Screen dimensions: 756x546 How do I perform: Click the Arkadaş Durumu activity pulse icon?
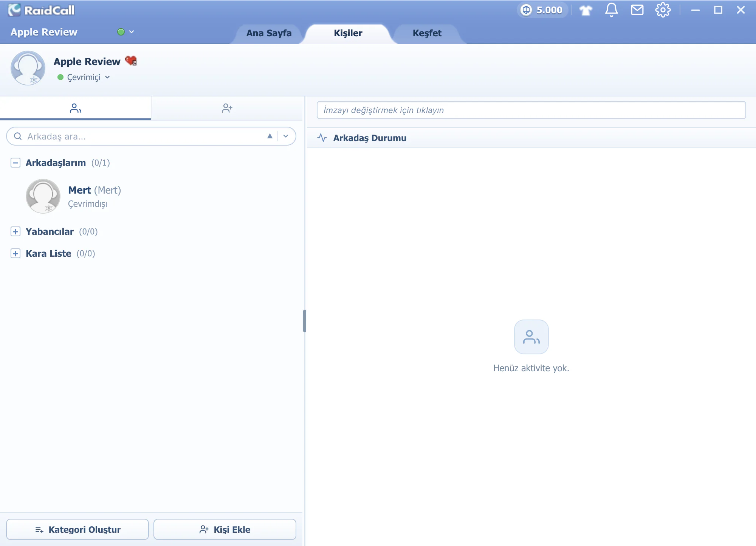pyautogui.click(x=322, y=138)
